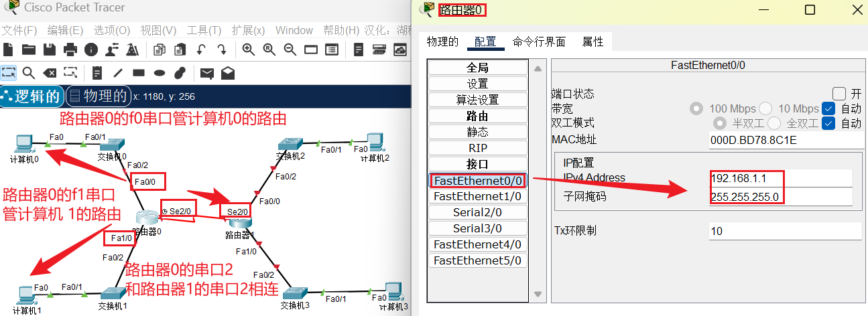The width and height of the screenshot is (868, 316).
Task: Zoom in on the workspace
Action: [249, 50]
